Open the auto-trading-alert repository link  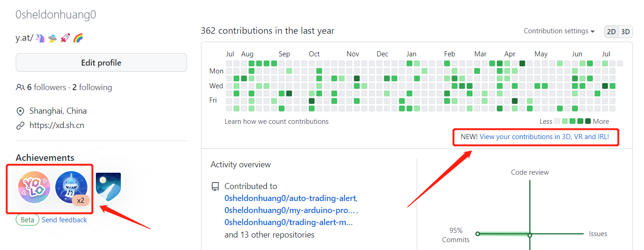[x=290, y=198]
